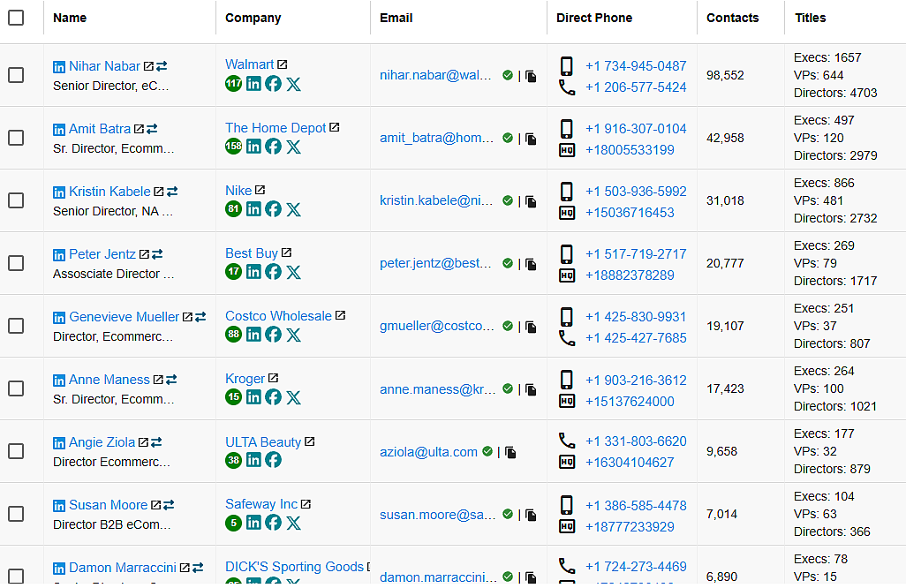Check the box for Nihar Nabar's row

[16, 75]
